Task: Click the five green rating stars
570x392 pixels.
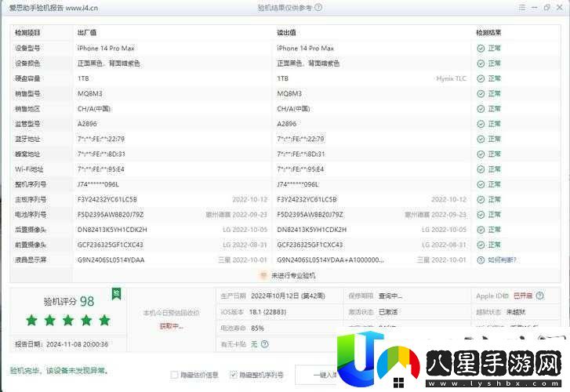Action: point(68,321)
